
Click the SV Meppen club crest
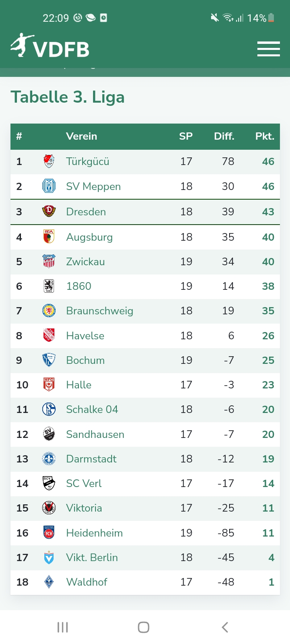click(49, 186)
